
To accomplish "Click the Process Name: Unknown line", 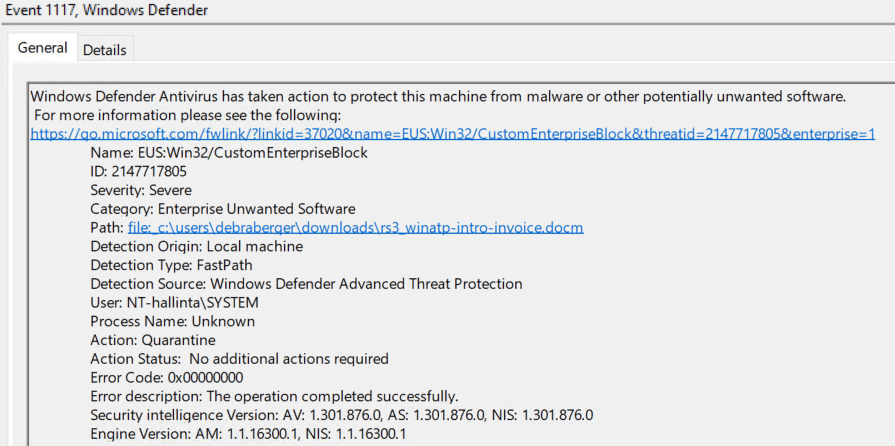I will 172,321.
